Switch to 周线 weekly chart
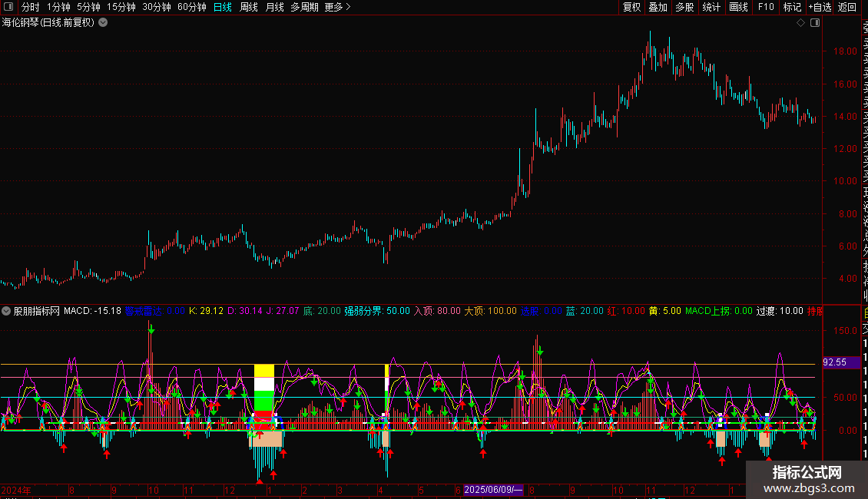Screen dimensions: 868x499 (249, 7)
